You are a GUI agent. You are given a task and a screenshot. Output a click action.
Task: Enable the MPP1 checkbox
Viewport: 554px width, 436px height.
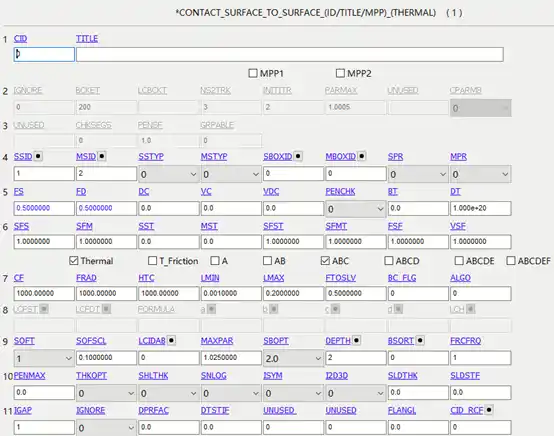(x=253, y=73)
